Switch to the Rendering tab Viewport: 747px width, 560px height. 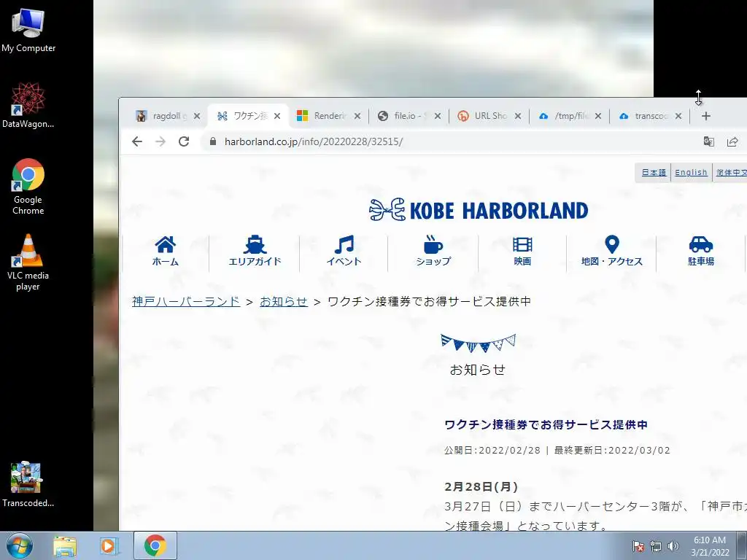click(329, 116)
